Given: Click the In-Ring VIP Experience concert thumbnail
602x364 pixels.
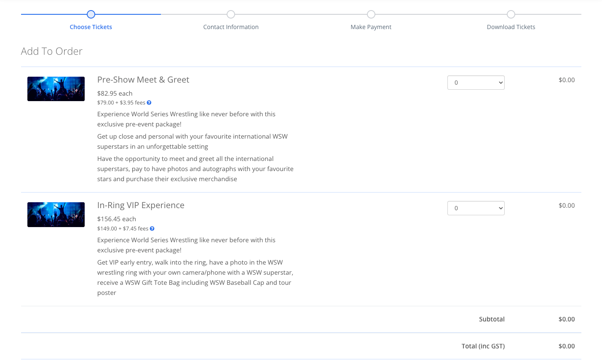Looking at the screenshot, I should [56, 214].
